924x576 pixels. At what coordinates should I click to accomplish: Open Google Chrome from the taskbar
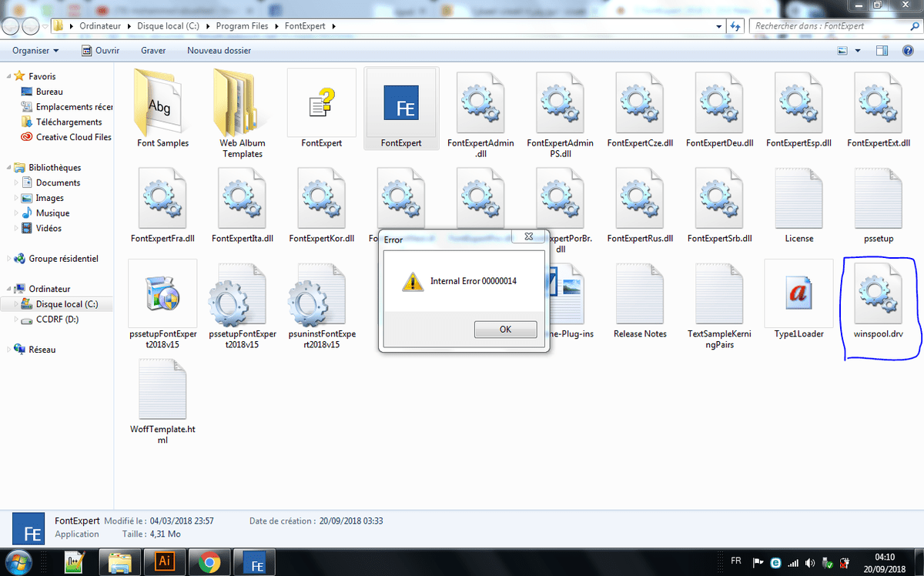click(209, 561)
